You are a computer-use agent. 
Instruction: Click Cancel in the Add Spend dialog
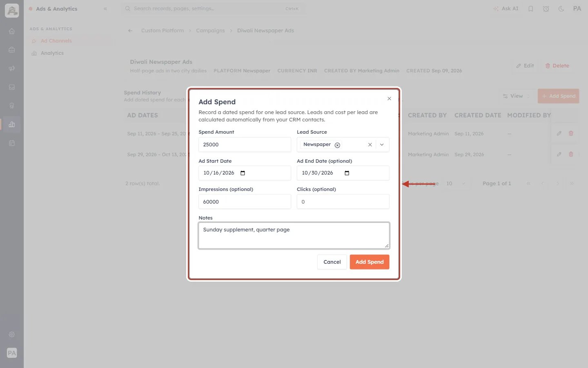332,262
